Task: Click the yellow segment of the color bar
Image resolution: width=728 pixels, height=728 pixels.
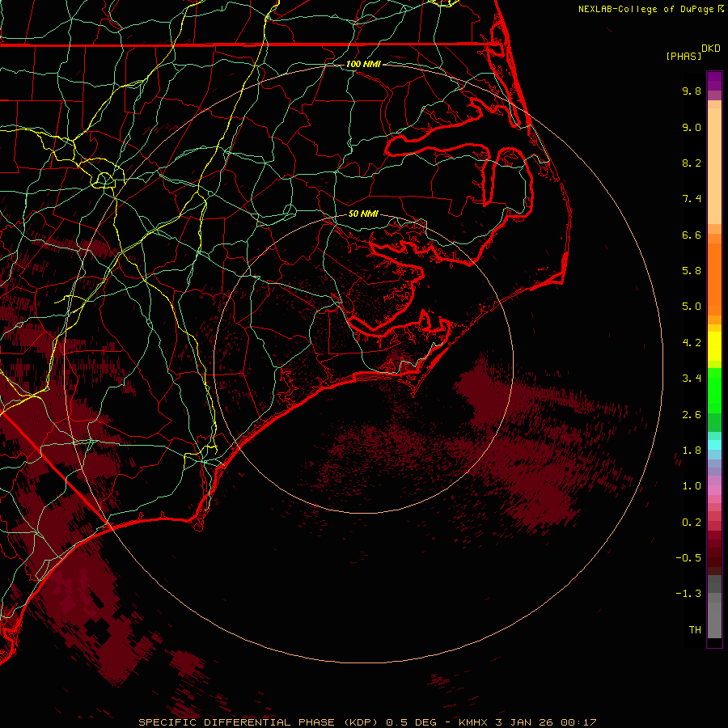Action: tap(714, 346)
